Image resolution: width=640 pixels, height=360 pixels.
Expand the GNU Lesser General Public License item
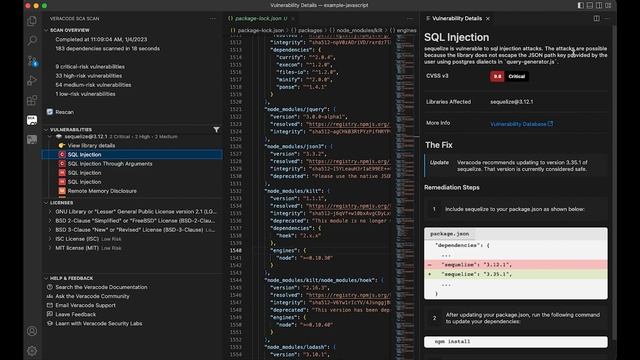[51, 211]
